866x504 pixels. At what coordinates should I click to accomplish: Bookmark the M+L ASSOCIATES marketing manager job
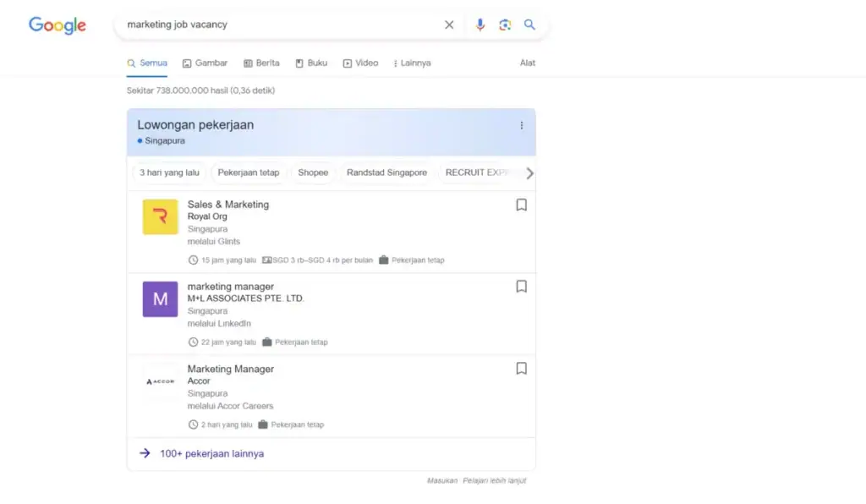(x=521, y=287)
